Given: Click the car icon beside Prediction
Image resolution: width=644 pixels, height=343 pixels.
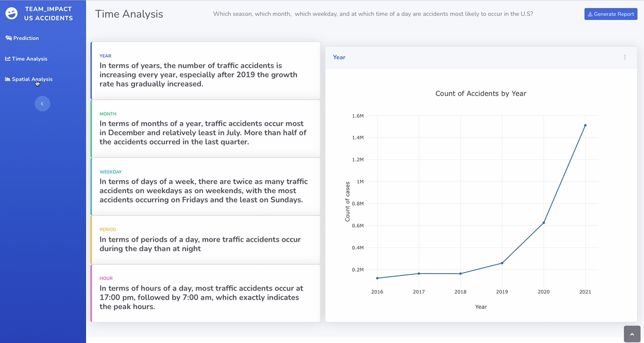Looking at the screenshot, I should [8, 38].
